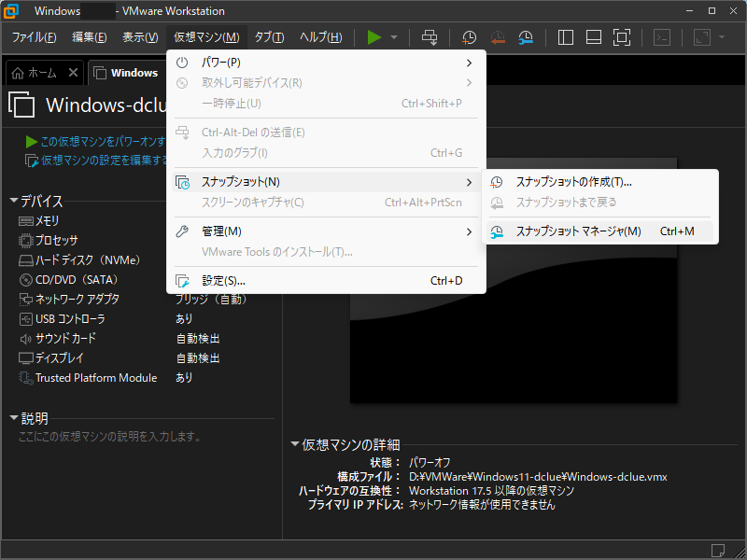
Task: Collapse the 説明 section
Action: click(14, 418)
